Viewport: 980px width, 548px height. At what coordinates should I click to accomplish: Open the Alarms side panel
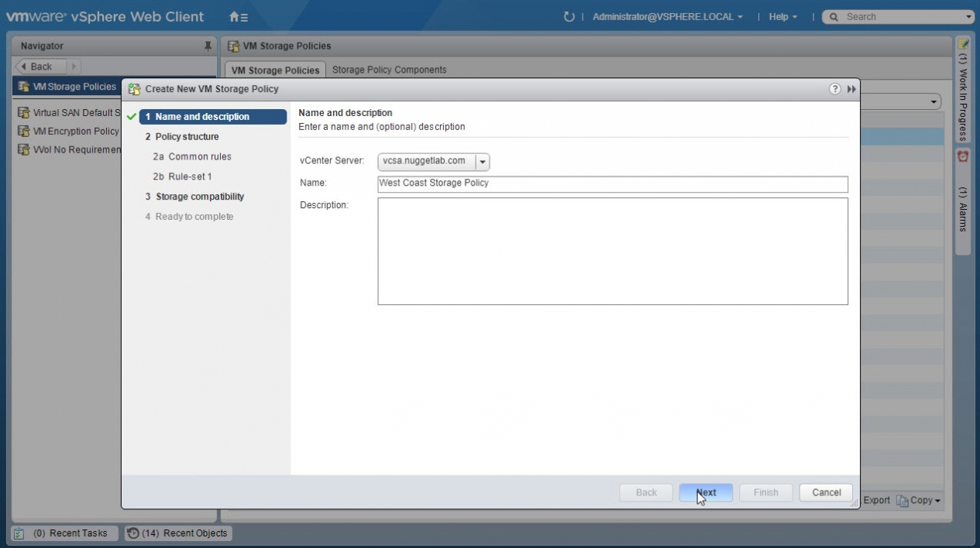coord(963,201)
